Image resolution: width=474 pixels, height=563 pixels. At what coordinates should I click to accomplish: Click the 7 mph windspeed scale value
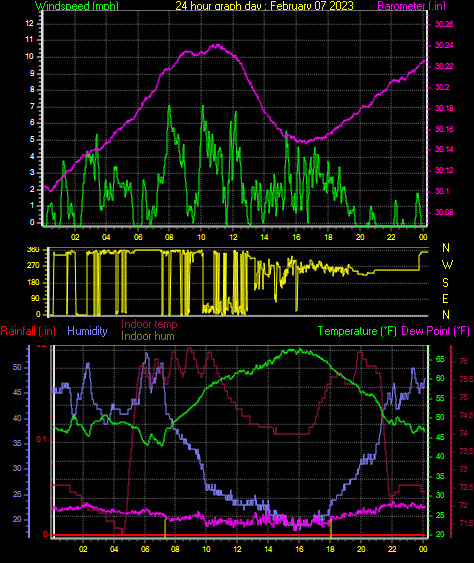pyautogui.click(x=32, y=106)
